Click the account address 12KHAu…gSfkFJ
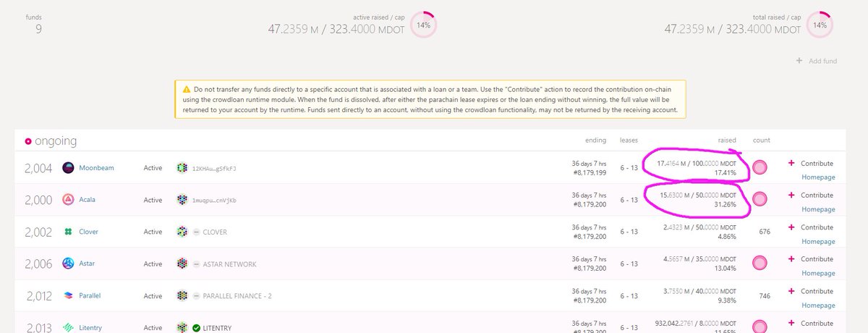The width and height of the screenshot is (868, 333). [x=214, y=168]
